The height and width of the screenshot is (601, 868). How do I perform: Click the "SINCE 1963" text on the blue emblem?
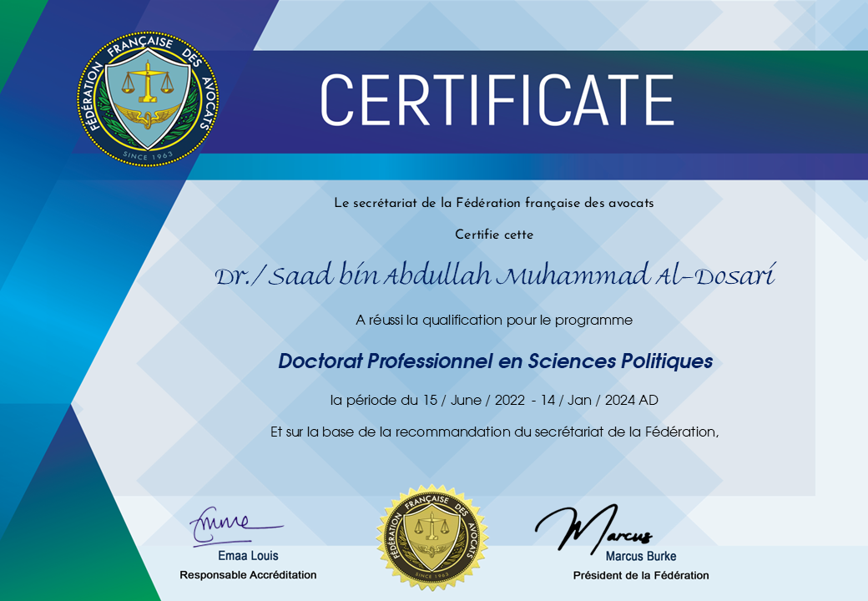click(146, 155)
